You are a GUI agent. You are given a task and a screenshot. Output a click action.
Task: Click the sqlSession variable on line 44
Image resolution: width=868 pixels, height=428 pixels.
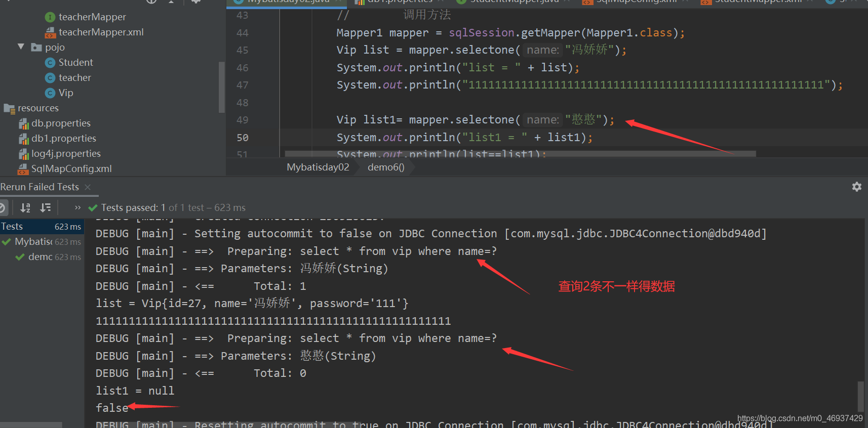point(482,33)
